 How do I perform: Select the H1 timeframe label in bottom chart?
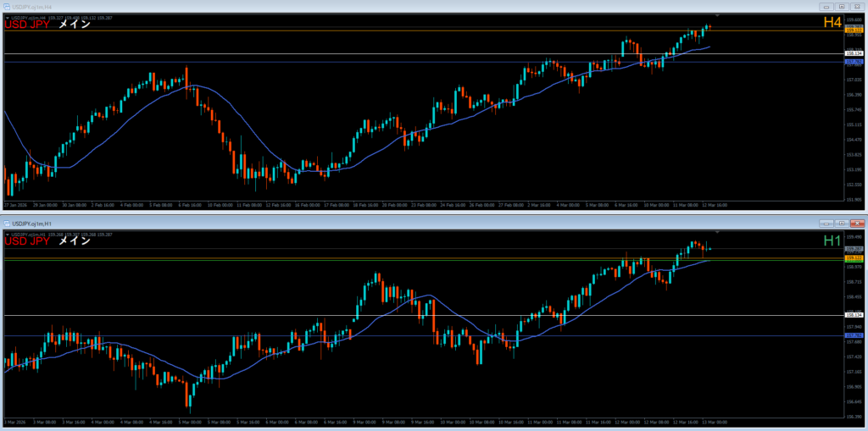[832, 240]
